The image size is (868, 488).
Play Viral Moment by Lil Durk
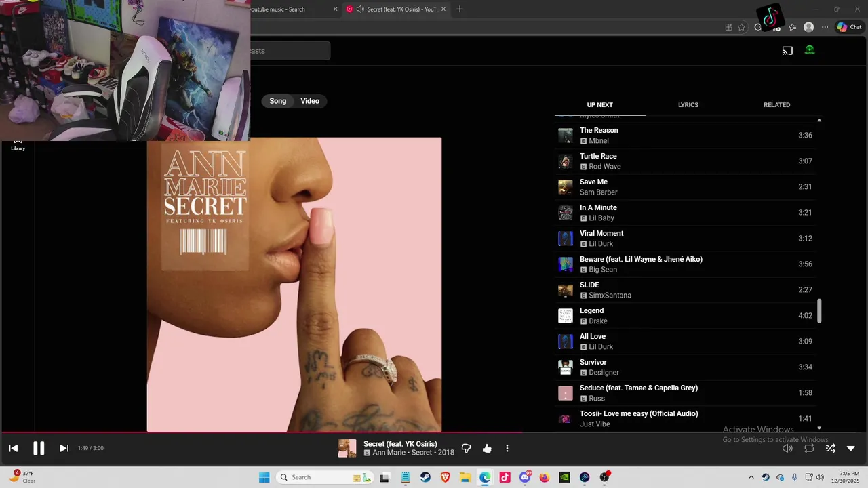click(x=685, y=239)
